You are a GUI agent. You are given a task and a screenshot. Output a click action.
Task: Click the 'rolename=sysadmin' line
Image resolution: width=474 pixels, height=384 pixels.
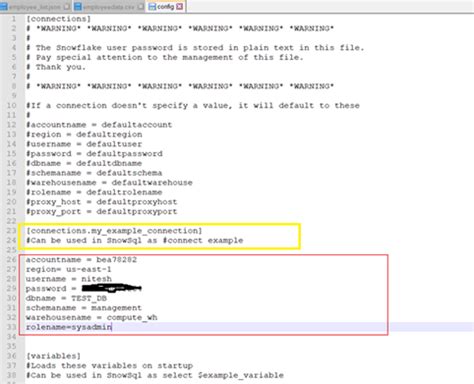coord(69,327)
